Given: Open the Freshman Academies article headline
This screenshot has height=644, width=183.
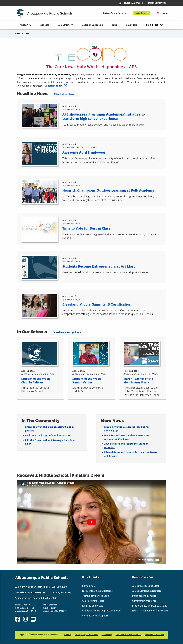Looking at the screenshot, I should coord(103,117).
